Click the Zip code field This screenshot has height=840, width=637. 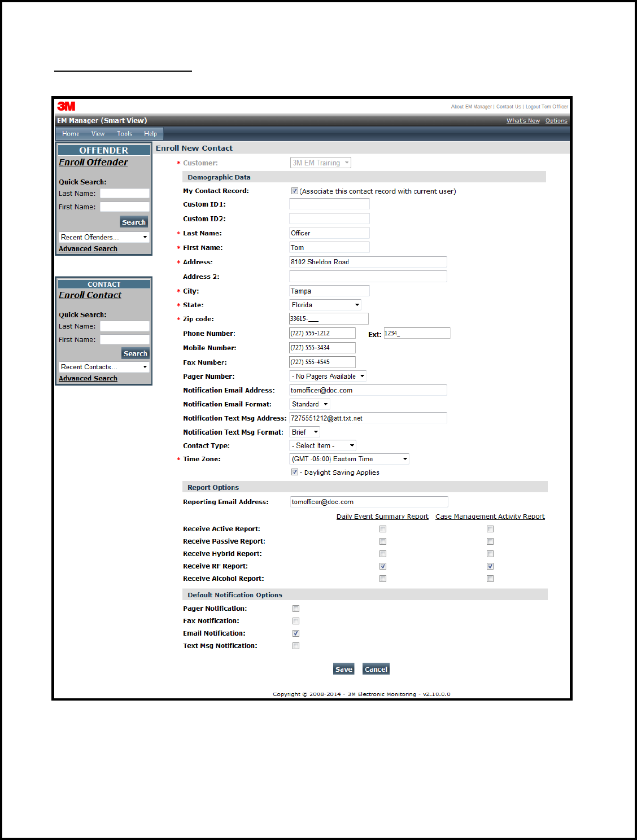point(329,318)
